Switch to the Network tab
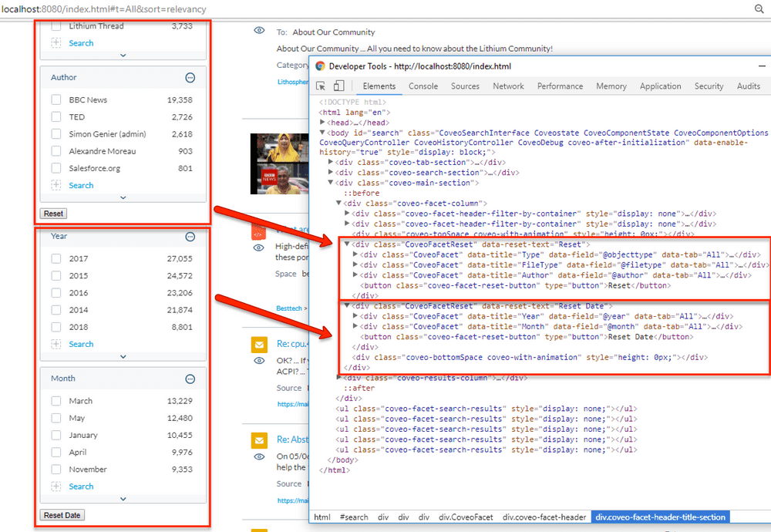 click(x=508, y=86)
